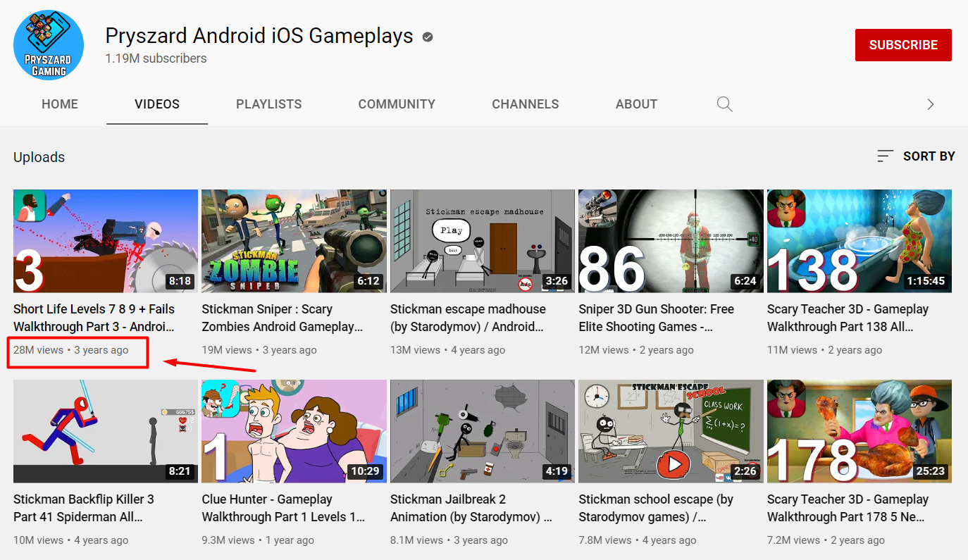Image resolution: width=968 pixels, height=560 pixels.
Task: Go to the Home tab
Action: (x=60, y=104)
